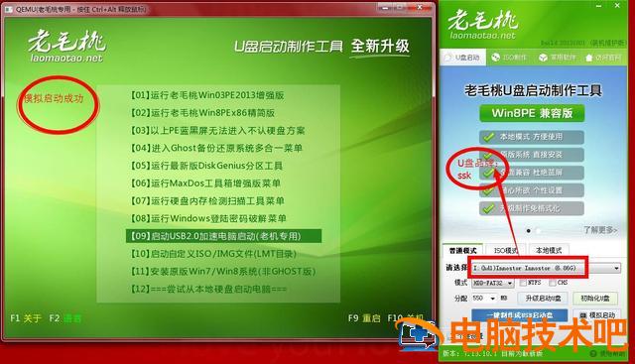Select 【08】运行Windows登陆密码破解菜单
This screenshot has height=364, width=635.
pyautogui.click(x=208, y=218)
